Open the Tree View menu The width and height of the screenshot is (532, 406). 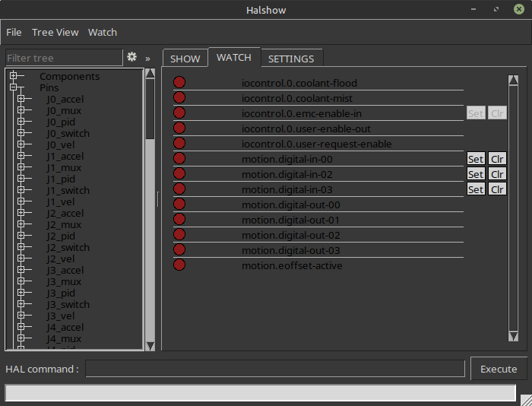55,32
